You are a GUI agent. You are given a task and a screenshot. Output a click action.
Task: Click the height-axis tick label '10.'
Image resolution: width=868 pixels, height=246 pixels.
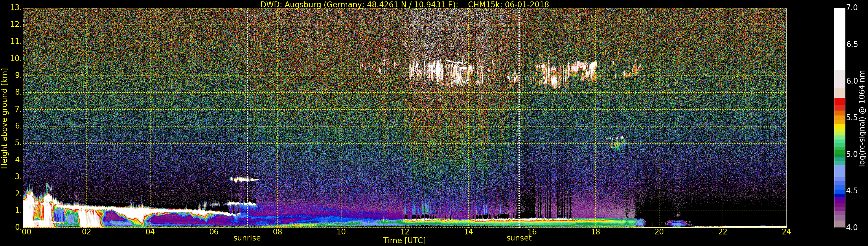[16, 58]
